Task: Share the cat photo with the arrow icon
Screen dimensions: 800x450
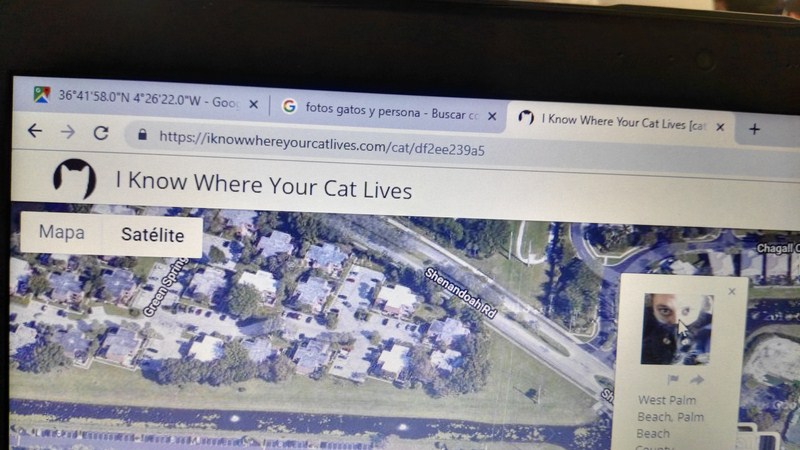Action: 697,380
